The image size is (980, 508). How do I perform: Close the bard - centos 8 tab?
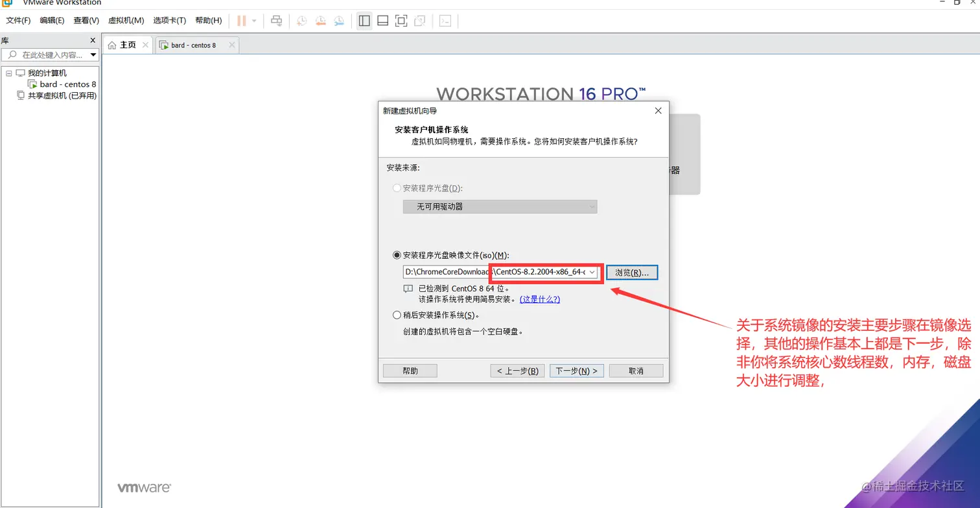pyautogui.click(x=232, y=45)
